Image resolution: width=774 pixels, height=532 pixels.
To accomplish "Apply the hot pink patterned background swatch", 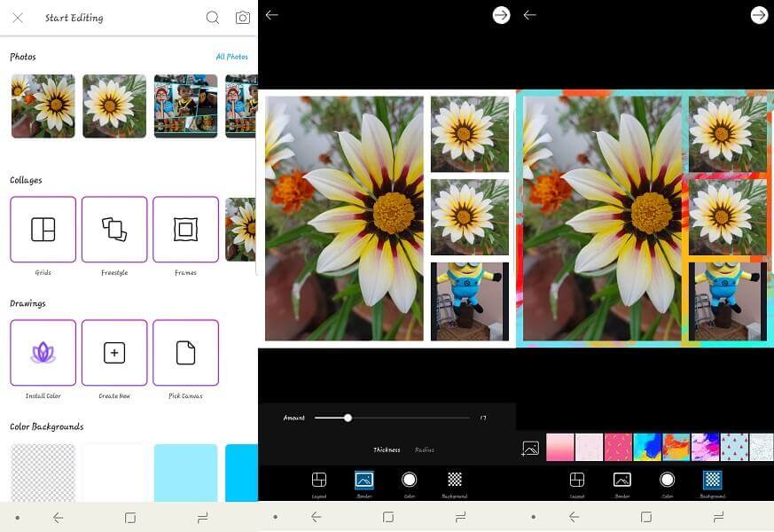I will [x=618, y=447].
